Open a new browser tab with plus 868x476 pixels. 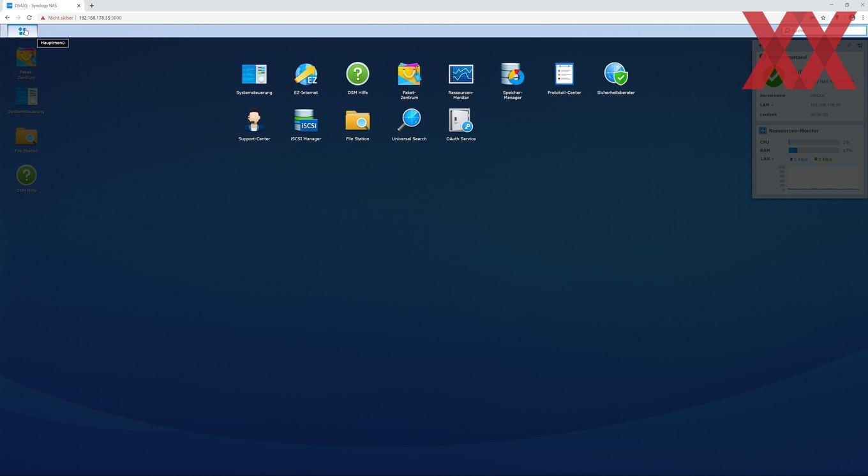tap(91, 6)
